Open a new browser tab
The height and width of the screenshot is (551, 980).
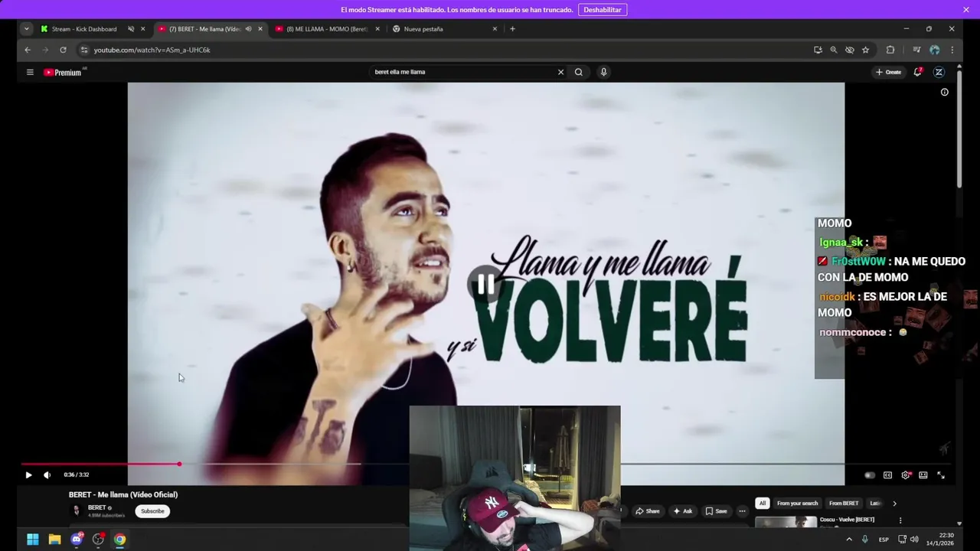click(x=512, y=29)
